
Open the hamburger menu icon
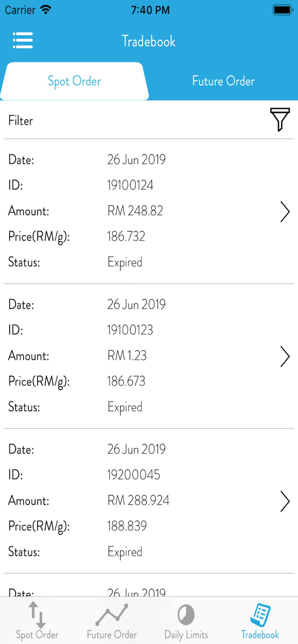tap(23, 40)
